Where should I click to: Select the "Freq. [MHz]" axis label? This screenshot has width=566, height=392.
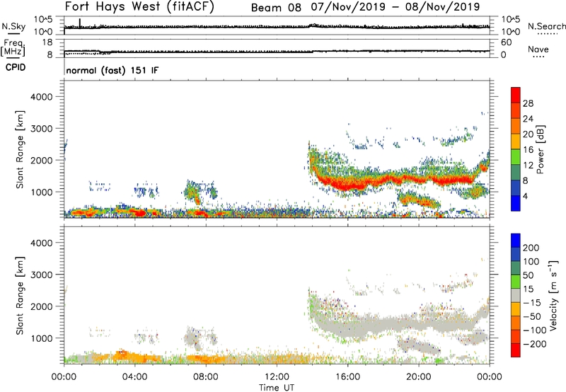click(x=13, y=48)
